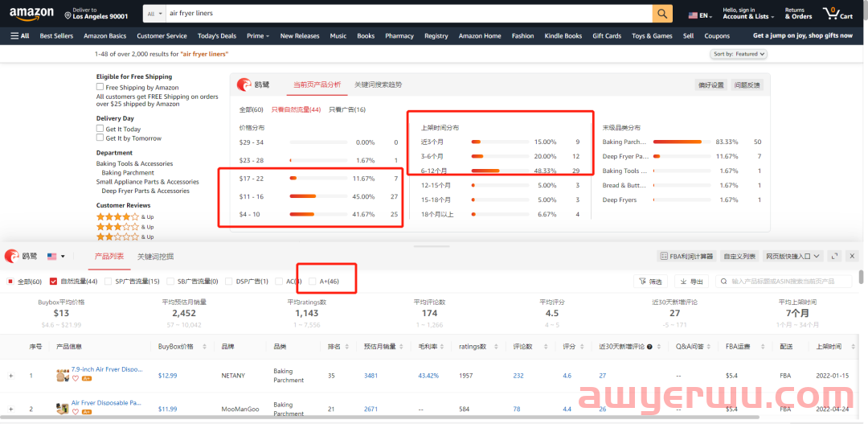868x424 pixels.
Task: Select 全部(60) filter in analysis panel
Action: pyautogui.click(x=252, y=109)
